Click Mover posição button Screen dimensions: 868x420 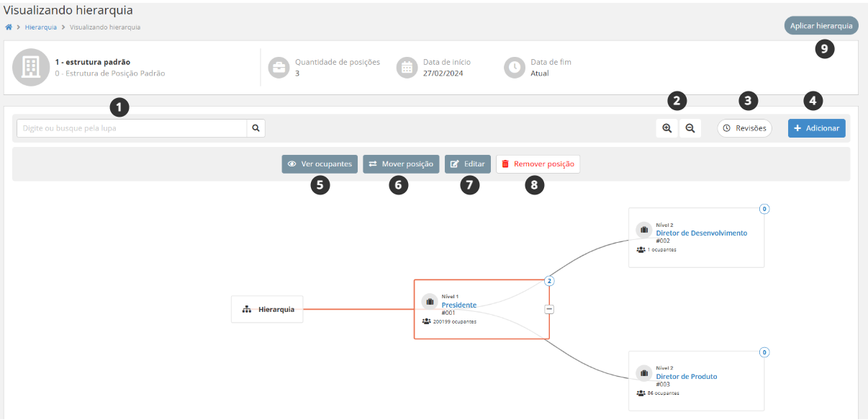pyautogui.click(x=401, y=164)
